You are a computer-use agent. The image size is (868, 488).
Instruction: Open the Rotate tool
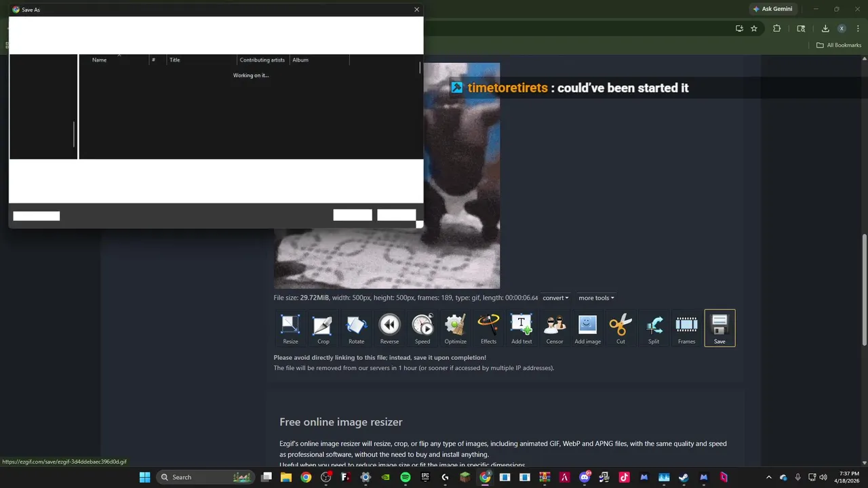357,329
